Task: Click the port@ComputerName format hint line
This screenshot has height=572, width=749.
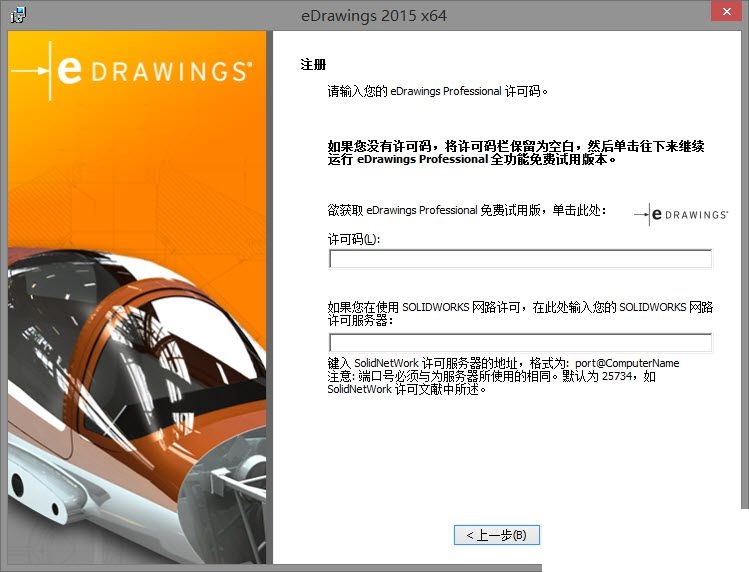Action: coord(503,363)
